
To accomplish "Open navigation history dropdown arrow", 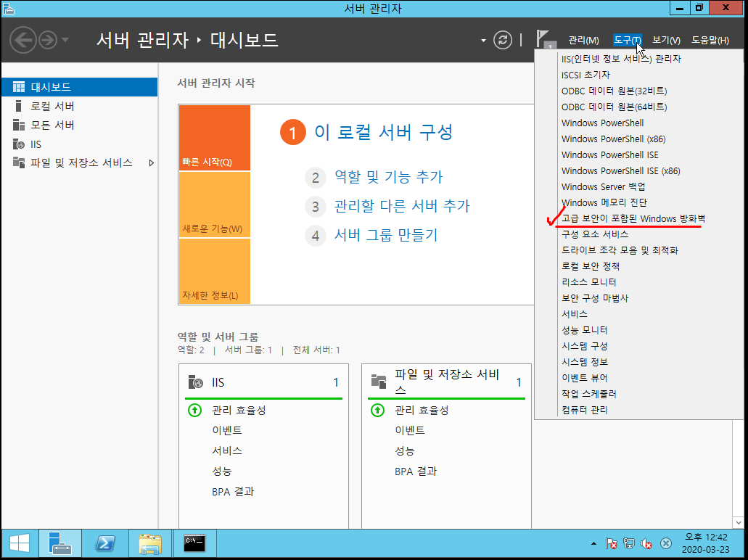I will coord(65,40).
